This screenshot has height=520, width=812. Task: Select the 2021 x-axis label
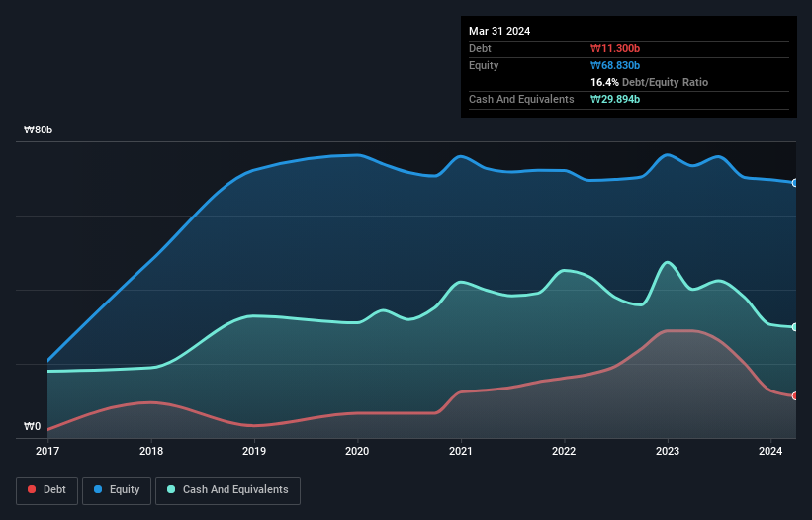pos(461,451)
